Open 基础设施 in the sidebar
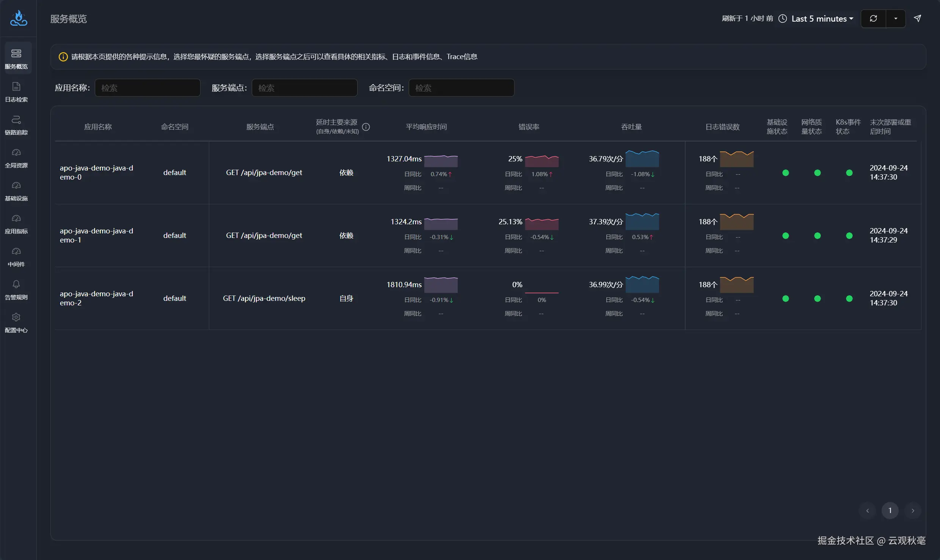Viewport: 940px width, 560px height. click(16, 191)
